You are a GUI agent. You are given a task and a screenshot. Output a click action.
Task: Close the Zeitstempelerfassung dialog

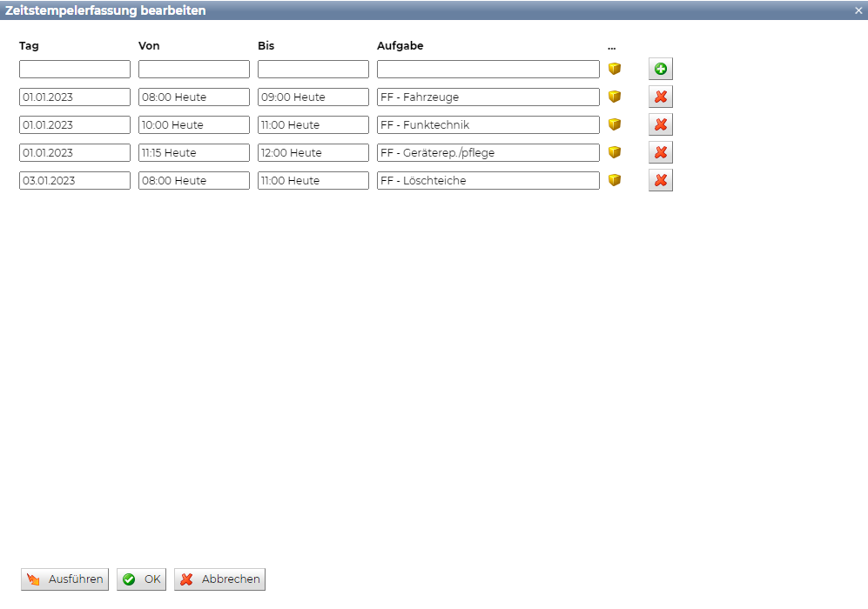coord(858,10)
